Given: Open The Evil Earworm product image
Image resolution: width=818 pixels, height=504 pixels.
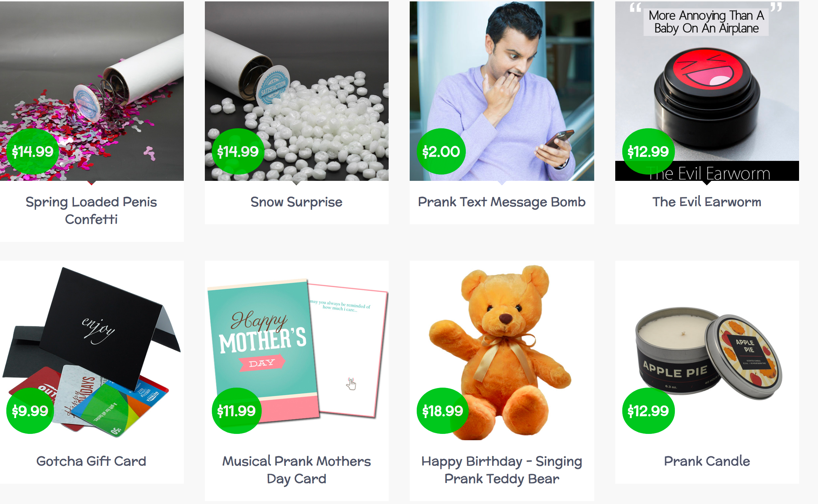Looking at the screenshot, I should [x=707, y=91].
